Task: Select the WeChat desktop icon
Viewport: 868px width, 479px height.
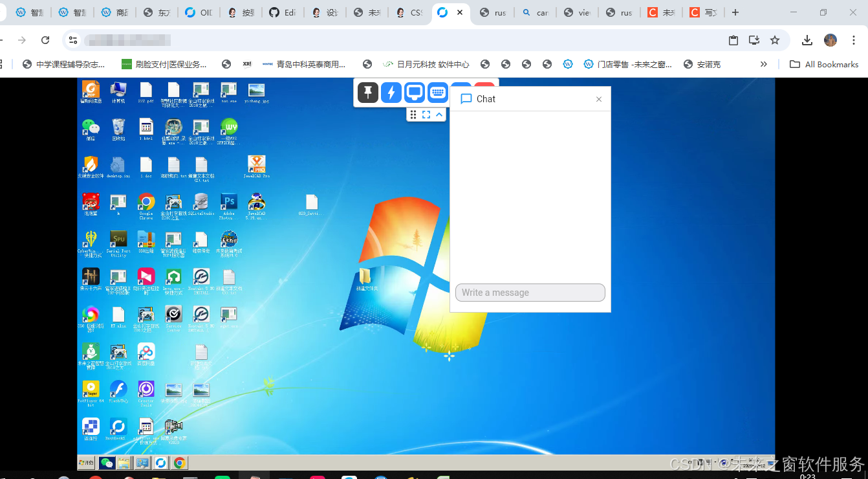Action: (91, 129)
